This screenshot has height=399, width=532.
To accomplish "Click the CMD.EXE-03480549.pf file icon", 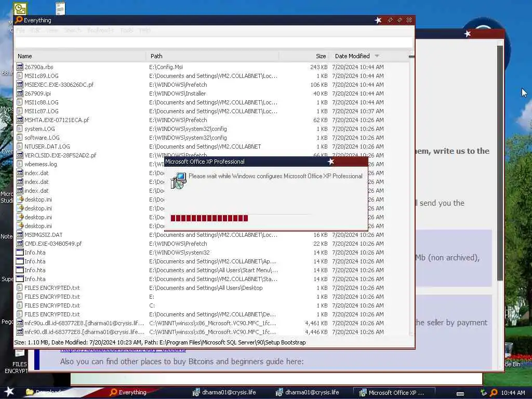I will tap(20, 243).
